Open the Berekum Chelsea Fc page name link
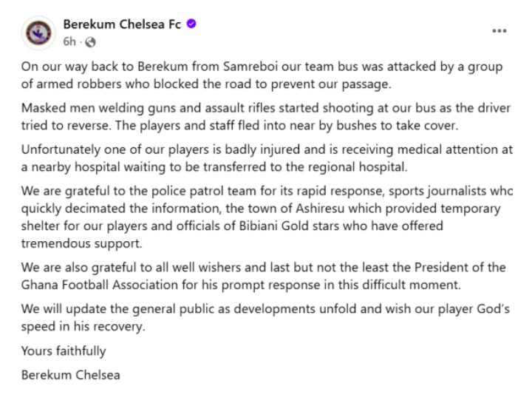This screenshot has width=532, height=409. [x=122, y=24]
